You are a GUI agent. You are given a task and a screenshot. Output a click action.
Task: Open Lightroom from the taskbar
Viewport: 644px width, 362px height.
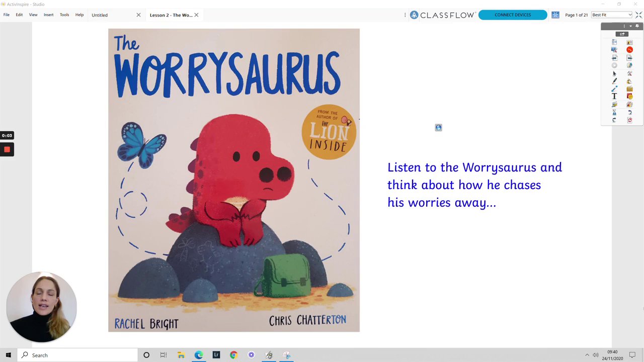point(216,355)
